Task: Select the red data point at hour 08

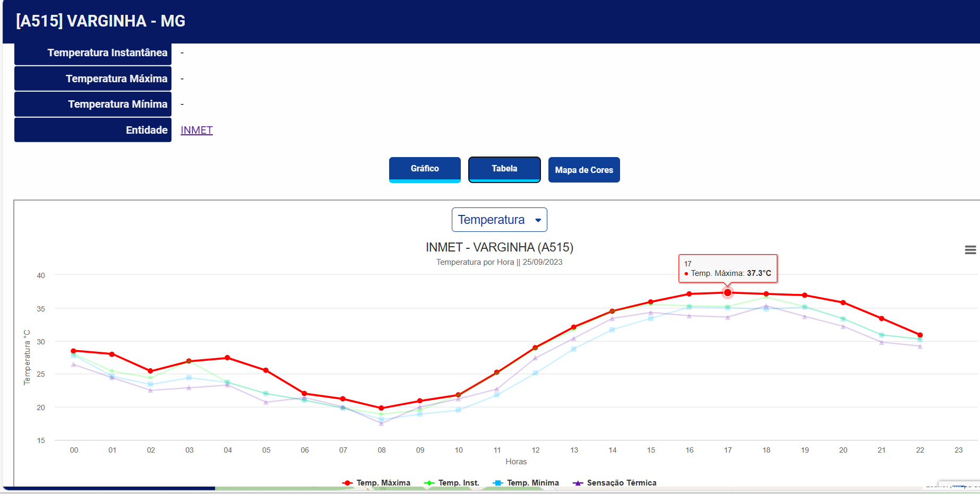Action: [x=381, y=408]
